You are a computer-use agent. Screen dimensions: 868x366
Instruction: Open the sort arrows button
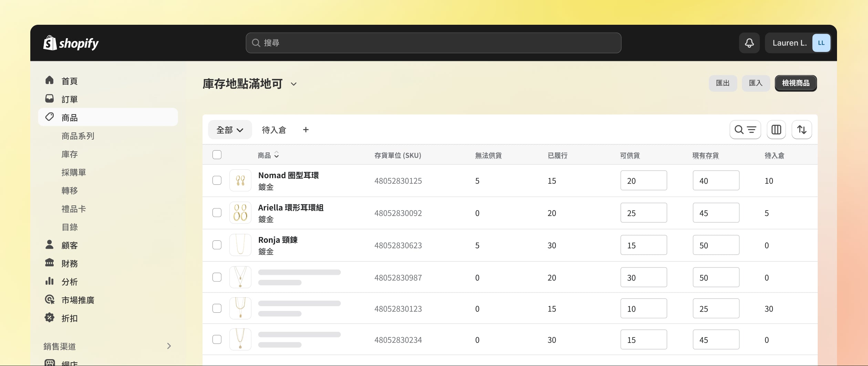tap(802, 130)
